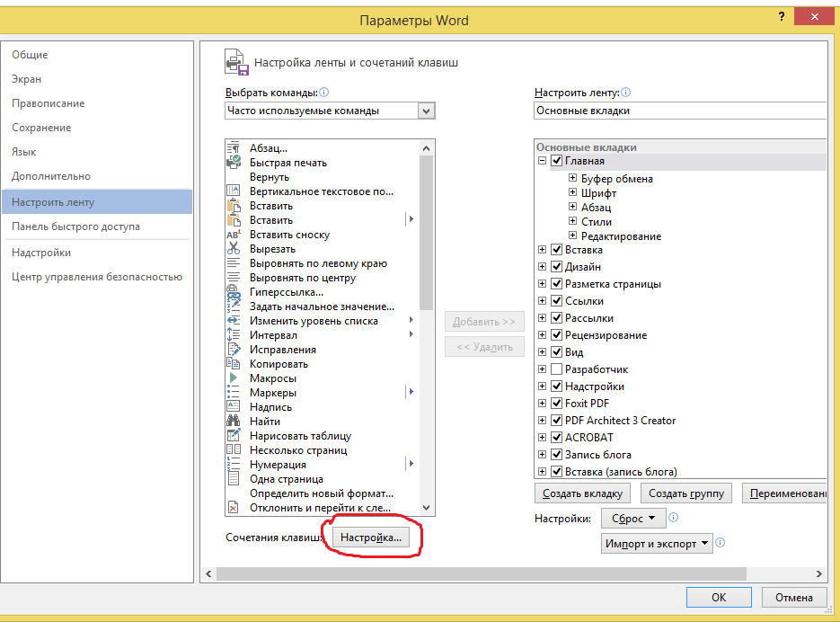840x622 pixels.
Task: Enable the Разработчик tab checkbox
Action: pyautogui.click(x=557, y=369)
